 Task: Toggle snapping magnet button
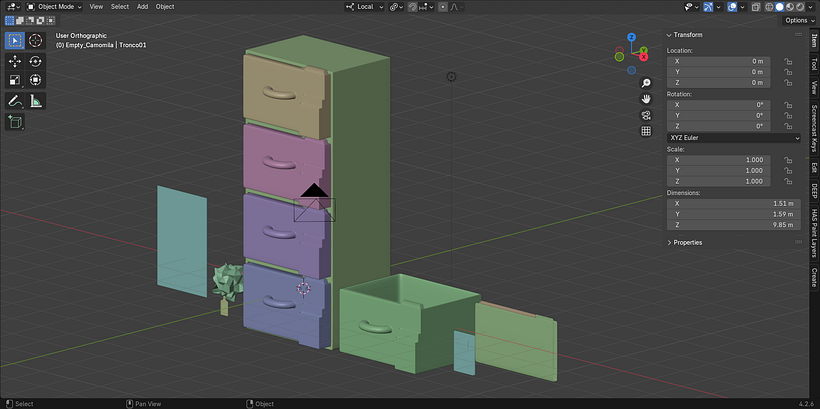click(413, 7)
